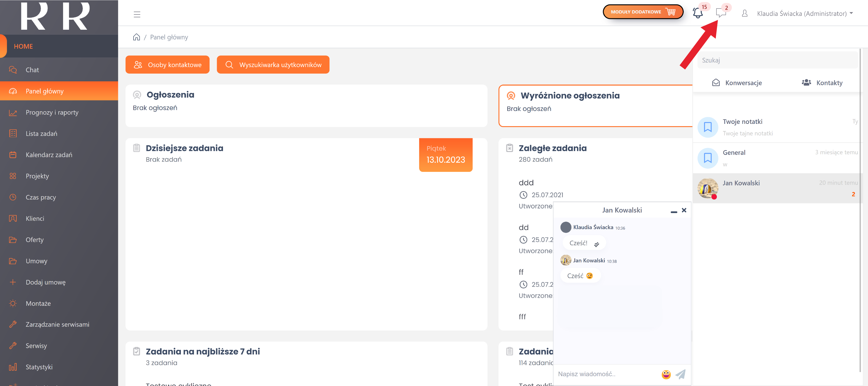Toggle the hamburger sidebar menu
The image size is (868, 386).
(137, 14)
